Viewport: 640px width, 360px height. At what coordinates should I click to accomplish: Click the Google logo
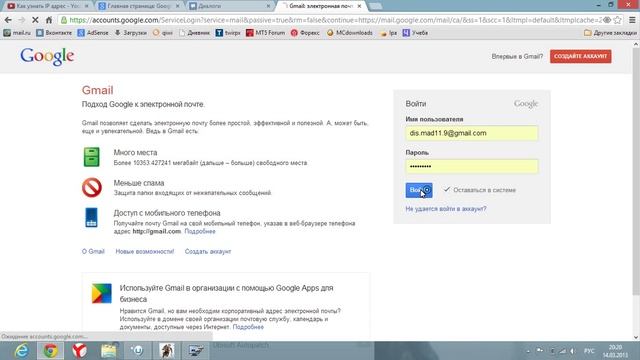(x=47, y=56)
